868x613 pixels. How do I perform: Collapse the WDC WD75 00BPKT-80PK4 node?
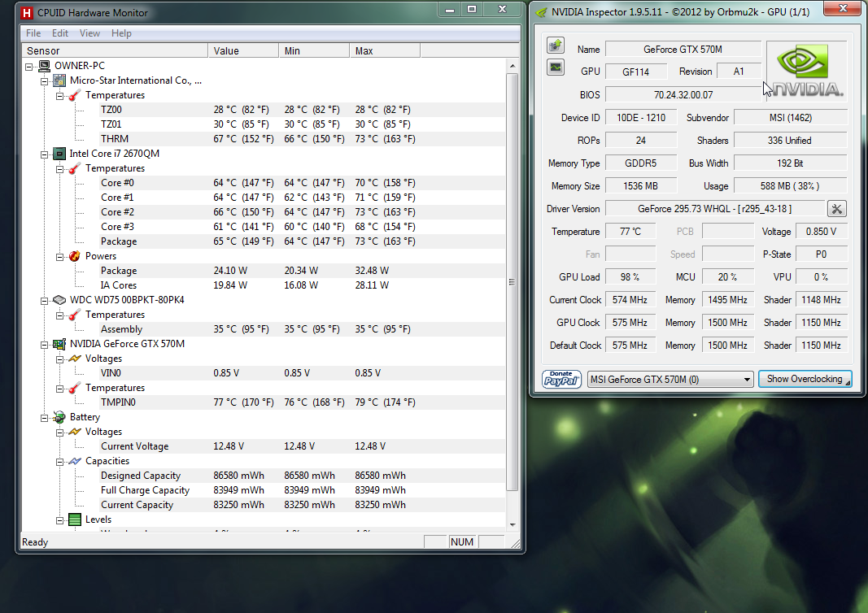click(x=44, y=301)
